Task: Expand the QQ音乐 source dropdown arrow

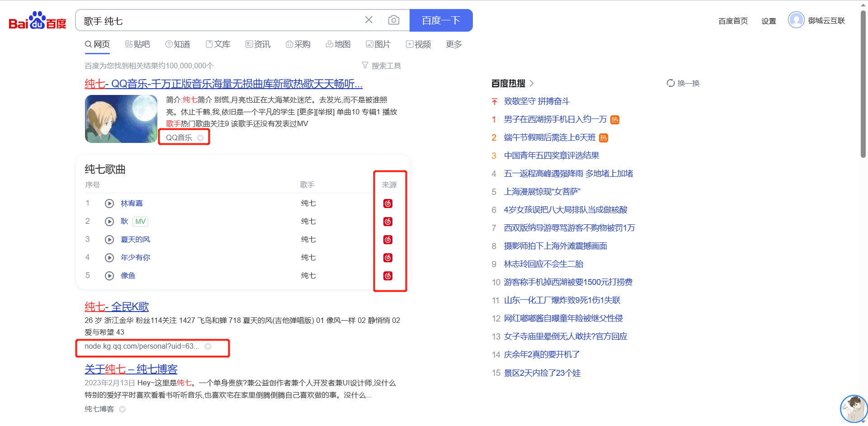Action: pos(200,138)
